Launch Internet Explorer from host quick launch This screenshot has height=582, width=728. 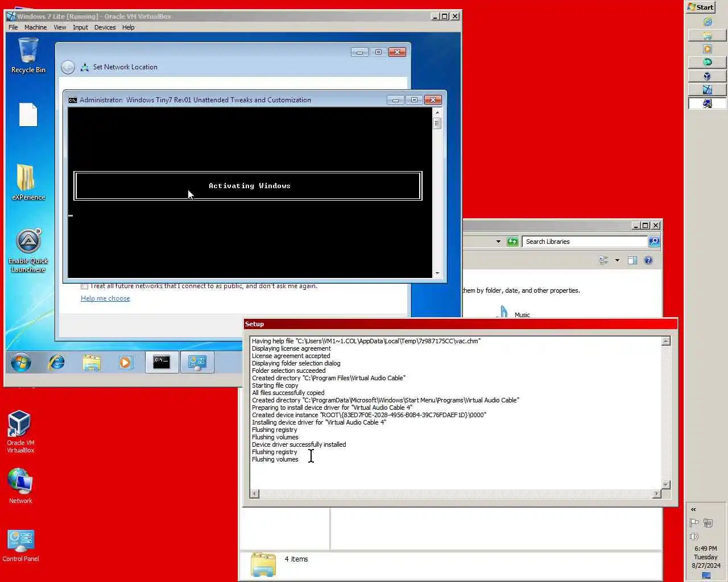tap(708, 22)
